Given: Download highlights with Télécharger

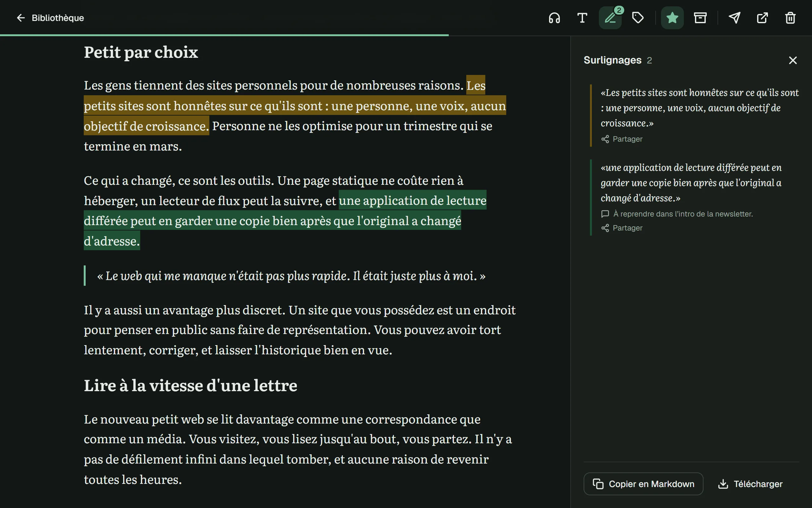Looking at the screenshot, I should coord(750,484).
